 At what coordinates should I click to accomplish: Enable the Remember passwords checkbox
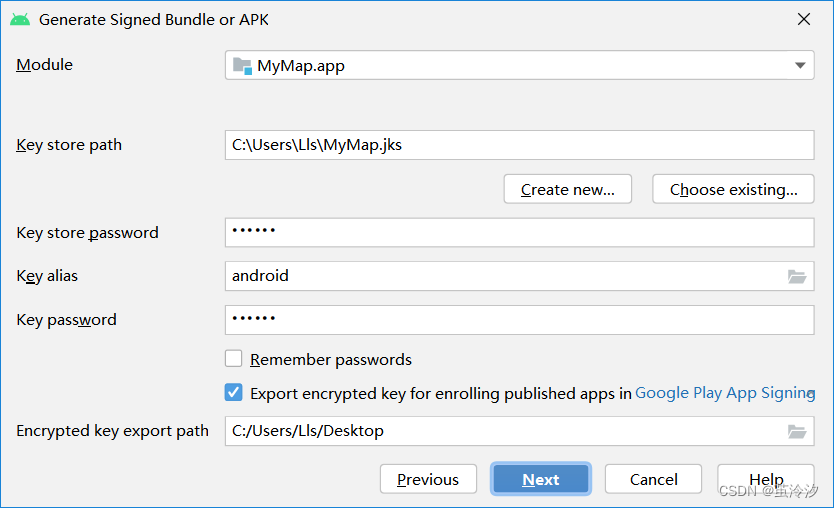(233, 359)
